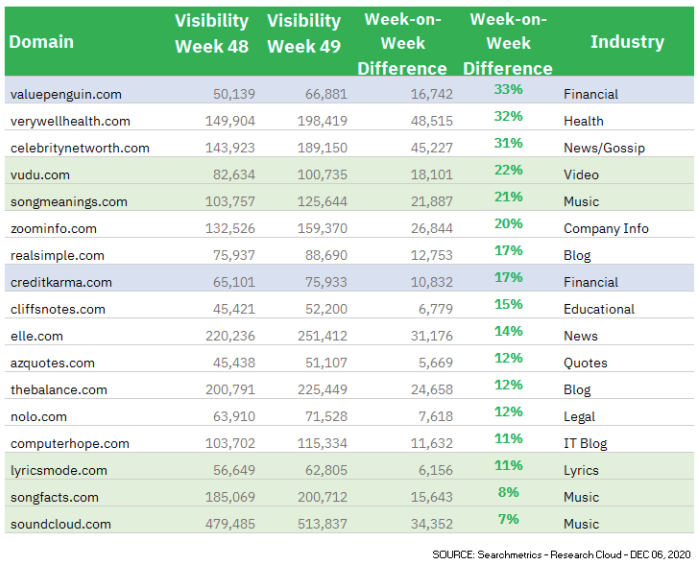Screen dimensions: 699x570
Task: Click the 220,236 visibility value
Action: pos(230,336)
